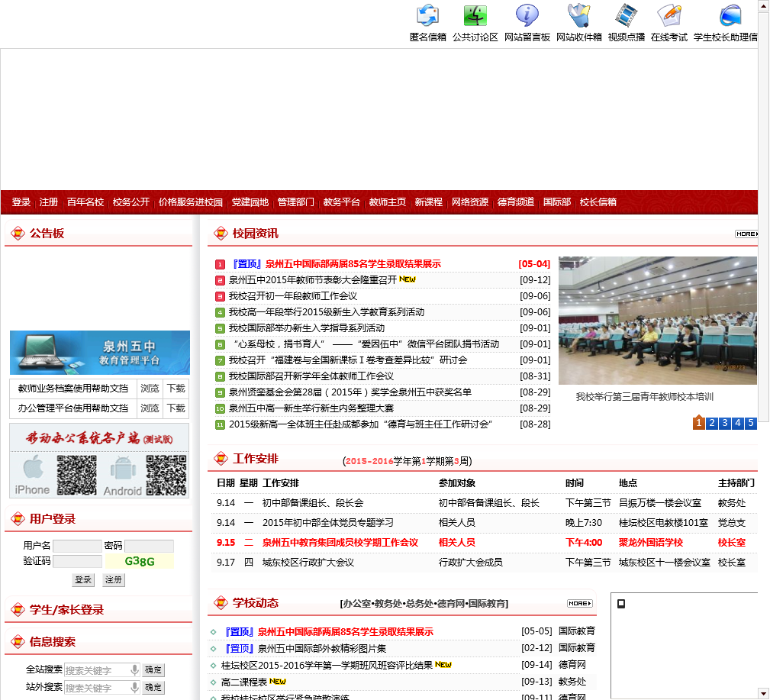Open the 教师主页 navigation item
This screenshot has height=700, width=770.
point(388,202)
